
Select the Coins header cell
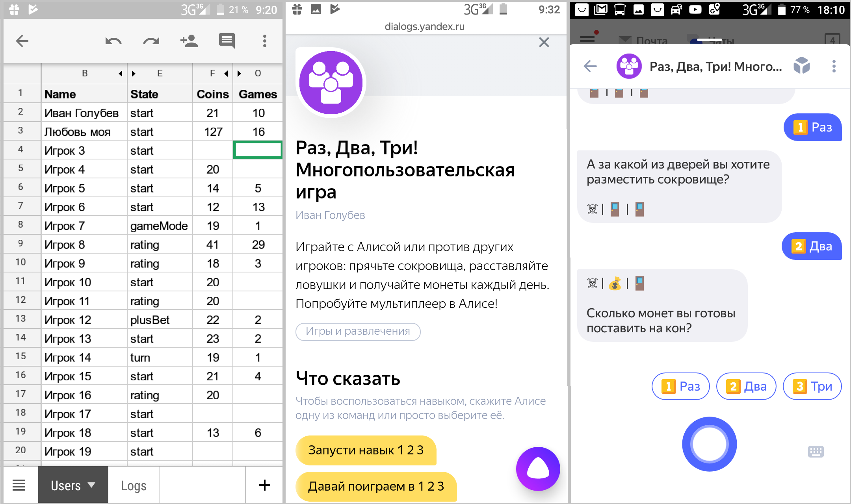pyautogui.click(x=213, y=94)
